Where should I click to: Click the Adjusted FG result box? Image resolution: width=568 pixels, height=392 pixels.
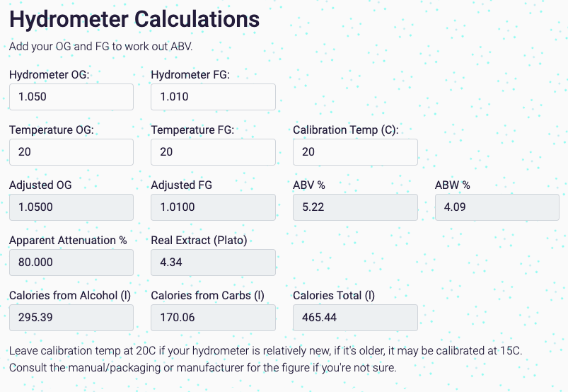point(213,207)
